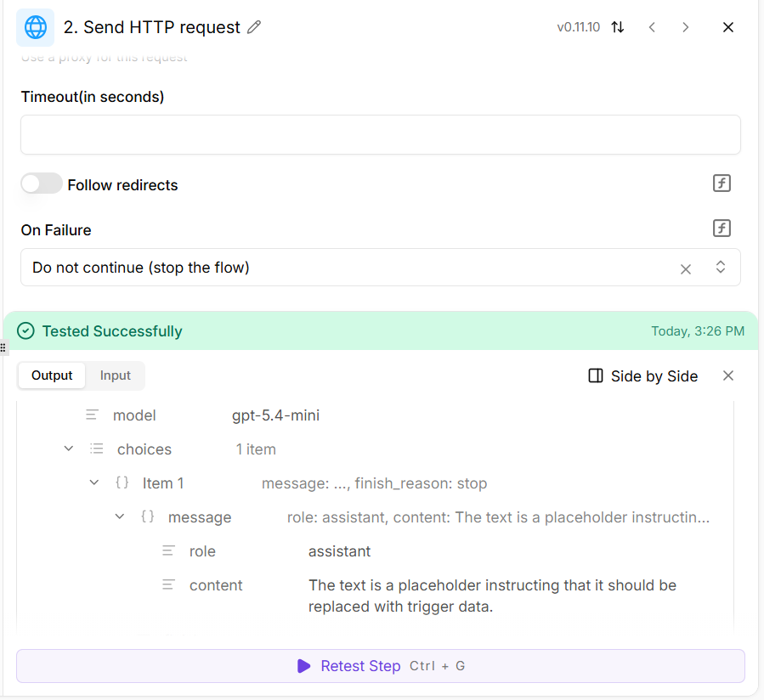Grab the panel resize handle dots
This screenshot has height=700, width=764.
tap(3, 347)
